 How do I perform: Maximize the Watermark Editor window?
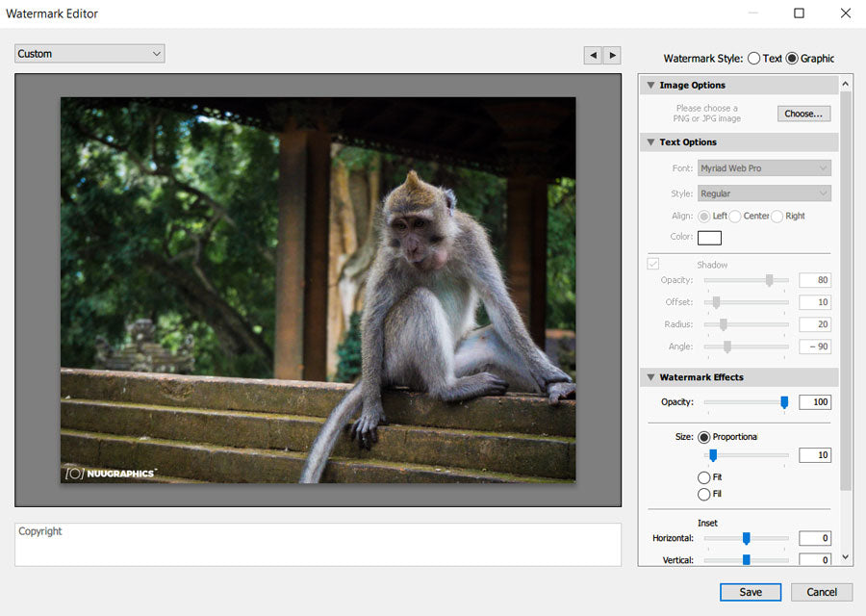(x=799, y=13)
